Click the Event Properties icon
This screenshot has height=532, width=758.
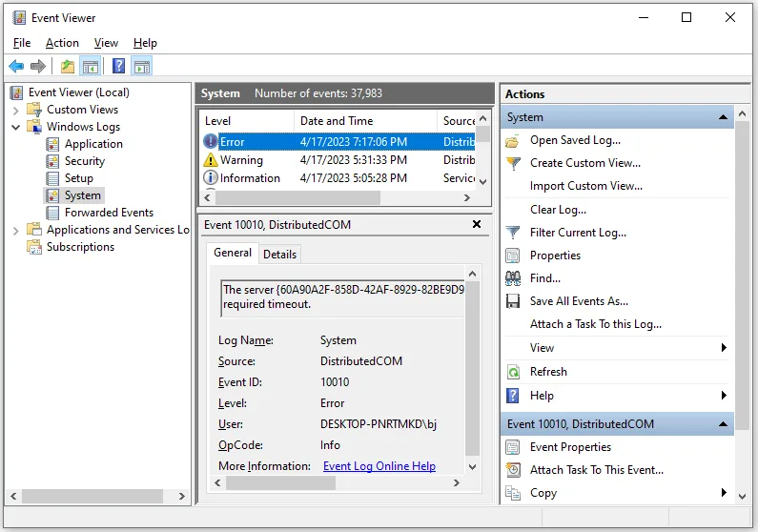pos(513,447)
